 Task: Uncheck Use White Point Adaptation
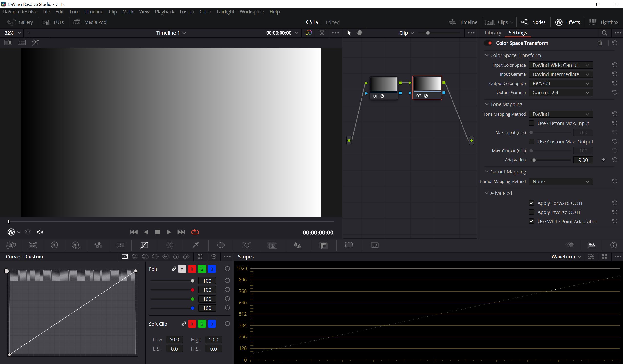coord(531,221)
